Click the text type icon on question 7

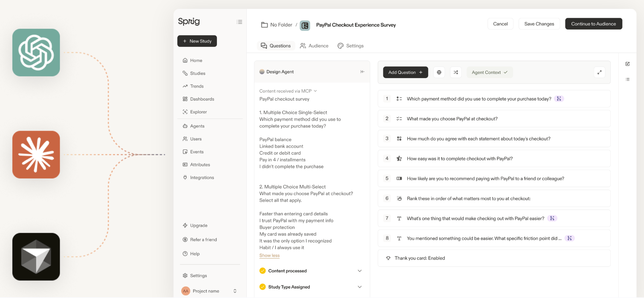tap(399, 218)
